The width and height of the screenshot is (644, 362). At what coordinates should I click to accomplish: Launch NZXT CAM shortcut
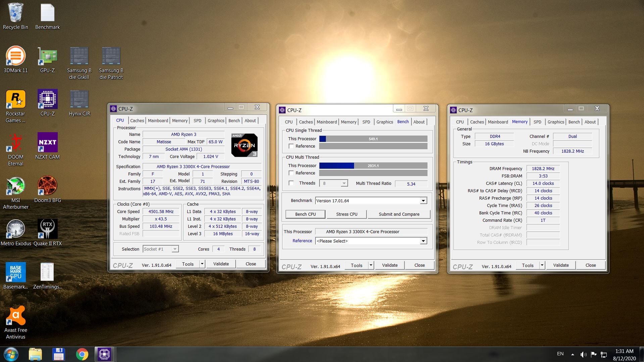pyautogui.click(x=47, y=146)
